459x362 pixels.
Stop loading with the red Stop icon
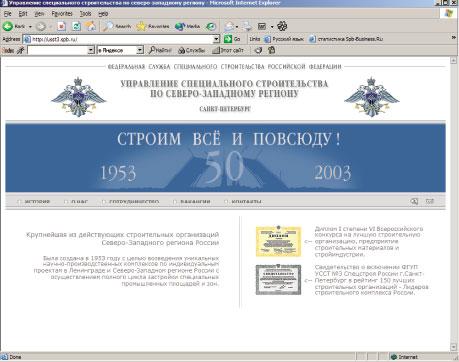click(x=61, y=26)
